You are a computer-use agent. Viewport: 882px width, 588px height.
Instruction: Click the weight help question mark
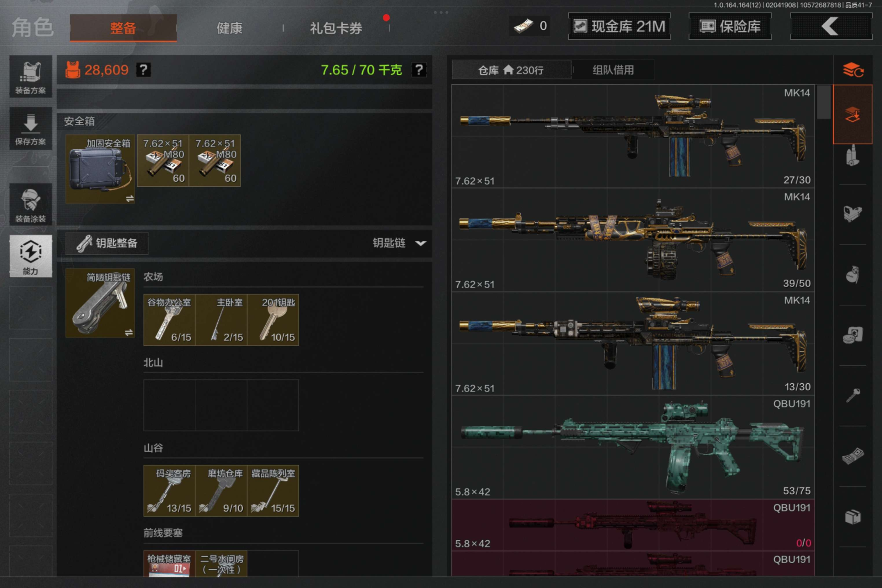tap(419, 70)
